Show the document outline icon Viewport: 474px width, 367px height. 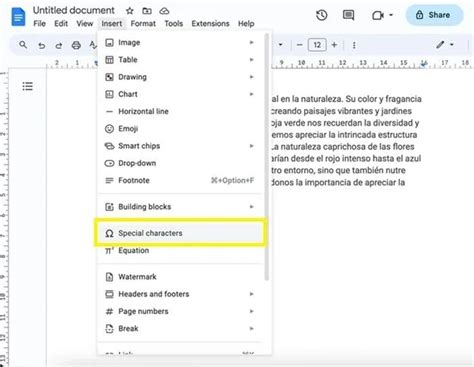pos(27,86)
